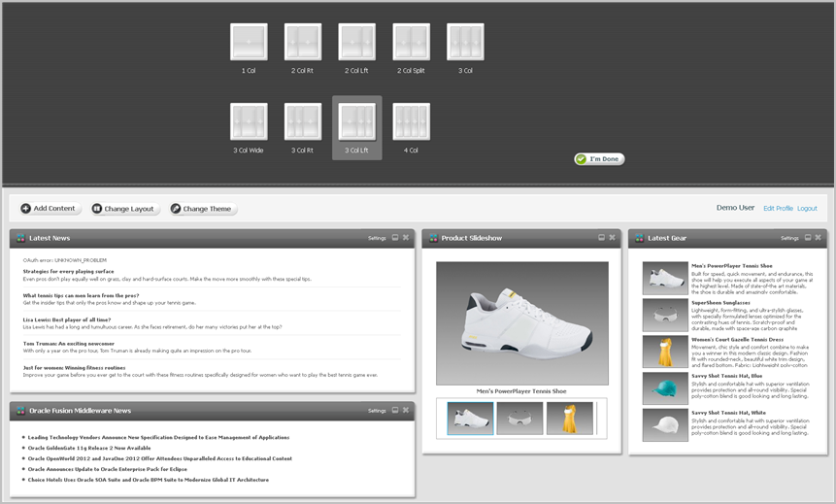This screenshot has width=836, height=504.
Task: Open 'Tom Truman: An exciting newcomer' headline
Action: 68,344
